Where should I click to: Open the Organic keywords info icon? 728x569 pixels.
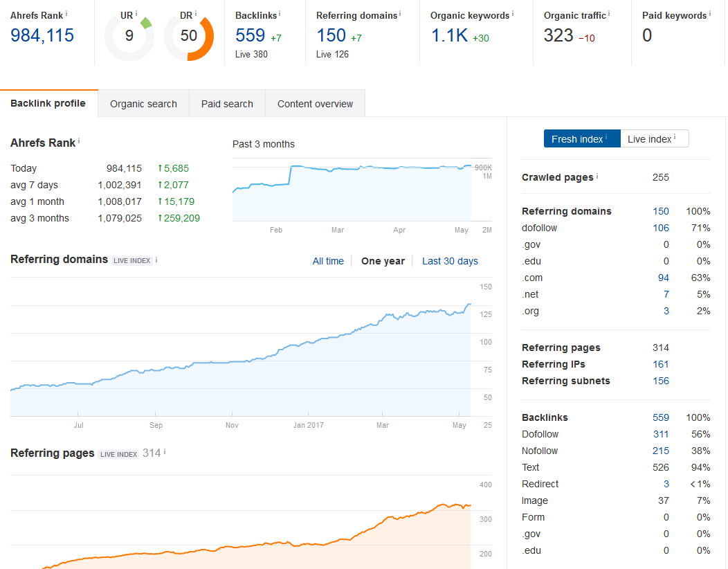pos(513,14)
